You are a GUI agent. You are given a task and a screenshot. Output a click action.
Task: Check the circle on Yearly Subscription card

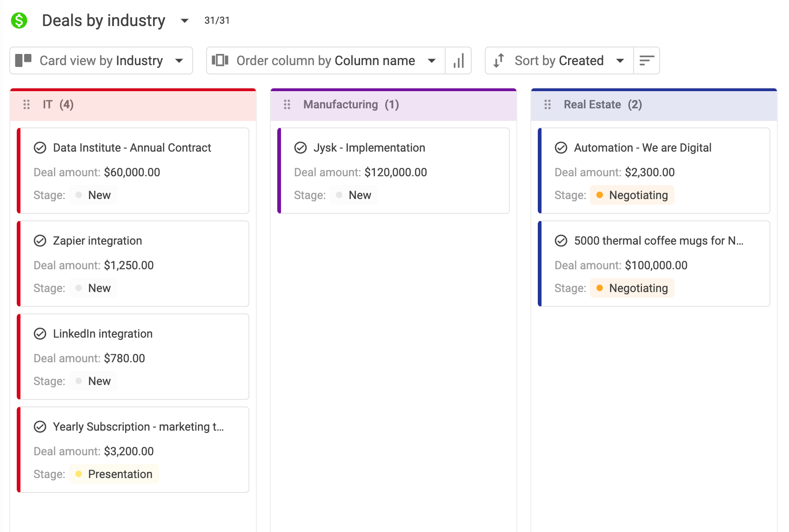tap(40, 427)
